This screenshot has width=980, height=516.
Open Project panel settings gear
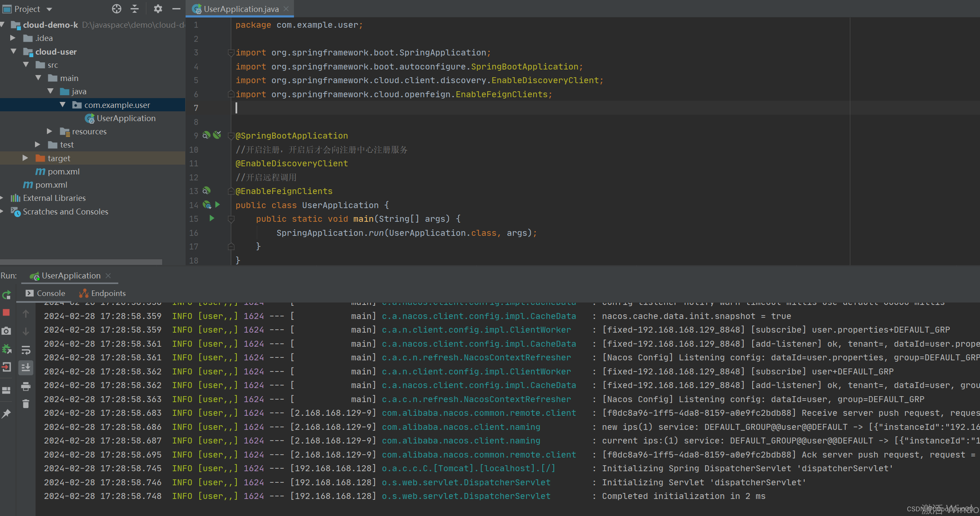158,9
